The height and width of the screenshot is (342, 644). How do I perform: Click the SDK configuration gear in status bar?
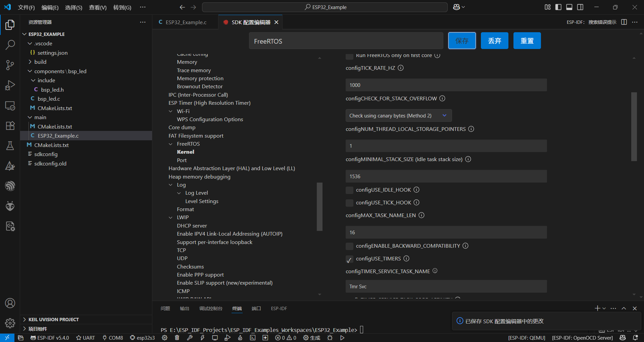tap(164, 338)
